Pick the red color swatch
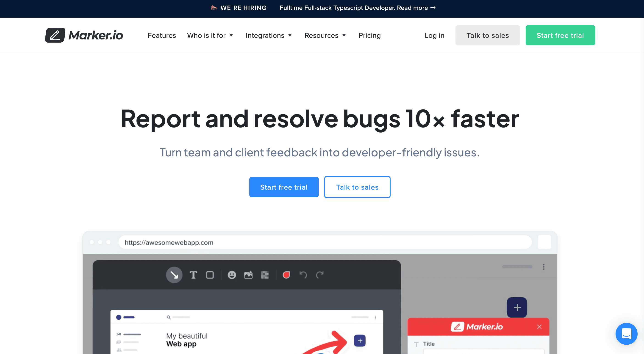The width and height of the screenshot is (644, 354). coord(286,275)
